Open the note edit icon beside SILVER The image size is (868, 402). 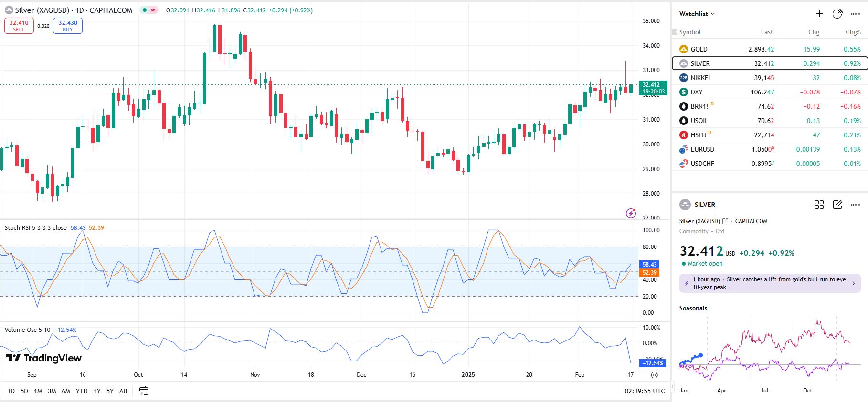tap(837, 205)
